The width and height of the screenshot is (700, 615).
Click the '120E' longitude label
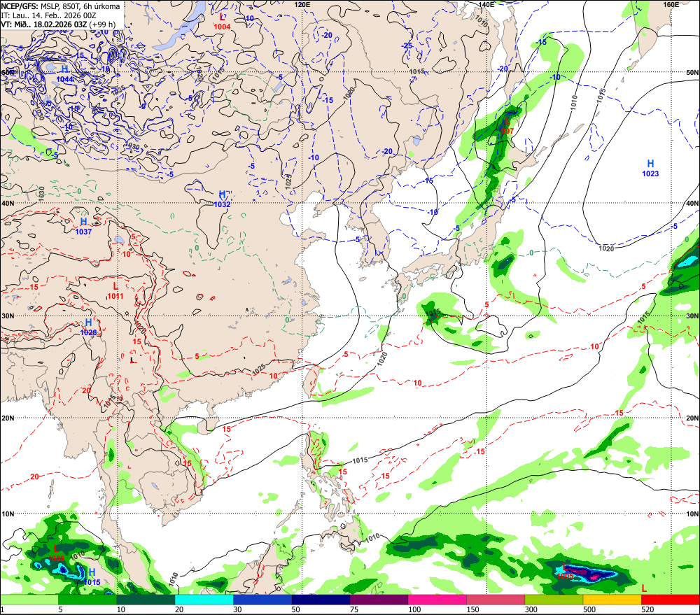point(302,4)
